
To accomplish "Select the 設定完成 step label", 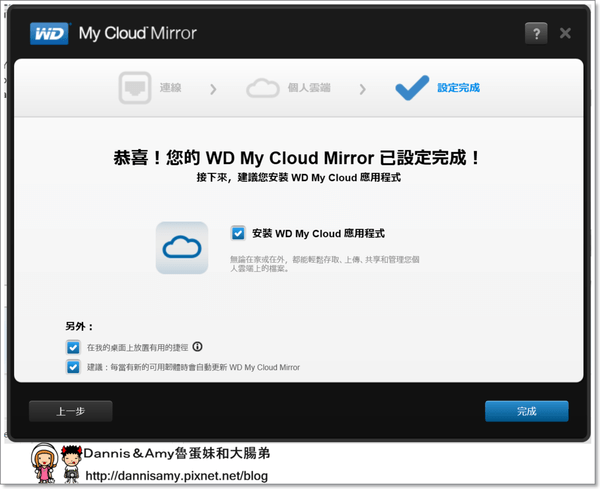I will pos(458,88).
